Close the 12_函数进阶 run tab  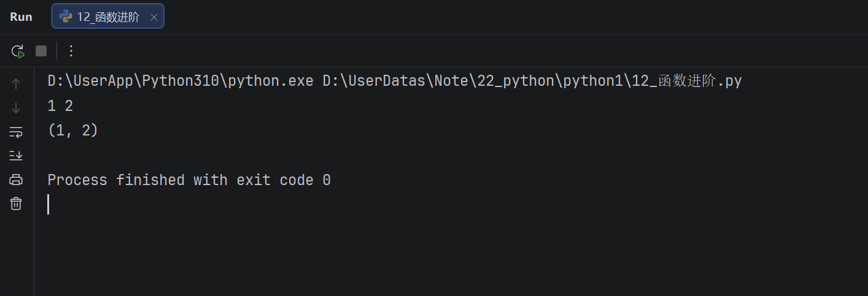[154, 17]
